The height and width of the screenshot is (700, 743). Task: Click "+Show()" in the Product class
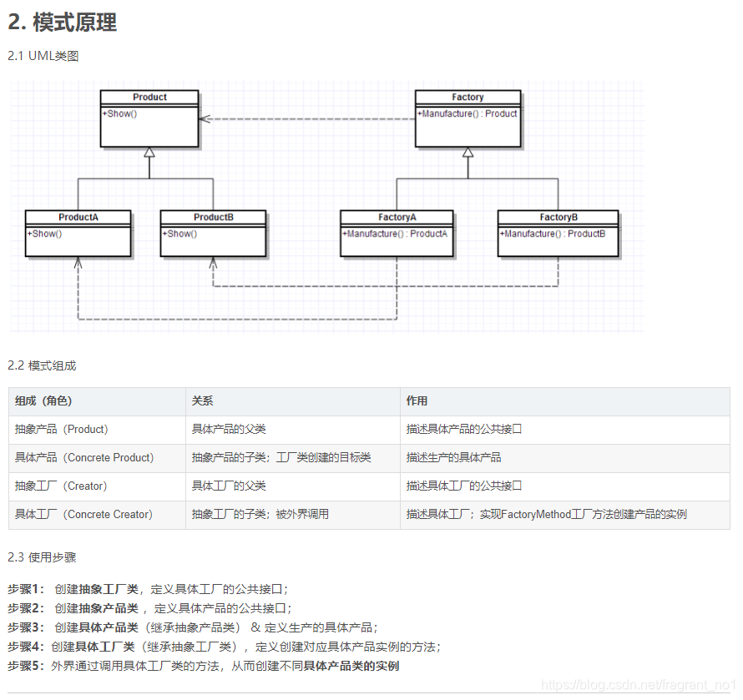pyautogui.click(x=120, y=113)
